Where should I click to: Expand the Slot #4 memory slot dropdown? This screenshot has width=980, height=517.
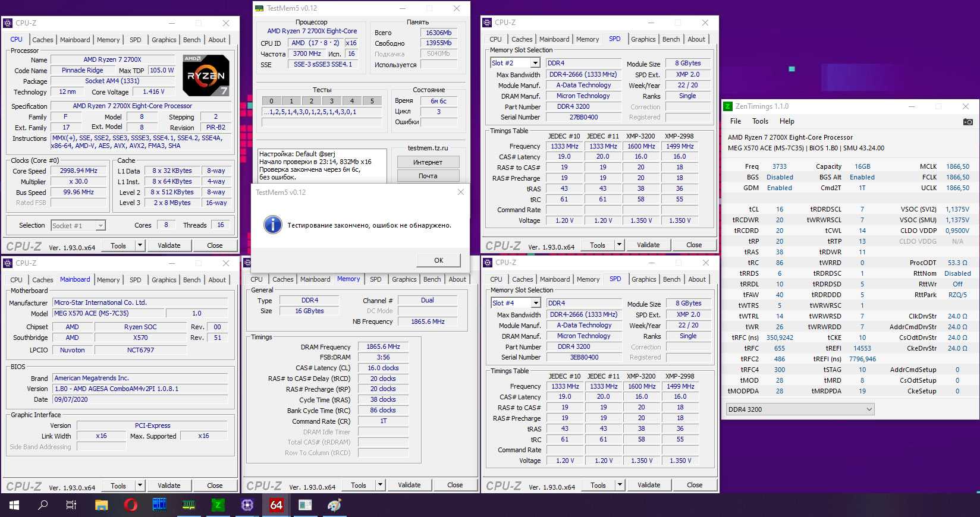click(536, 303)
